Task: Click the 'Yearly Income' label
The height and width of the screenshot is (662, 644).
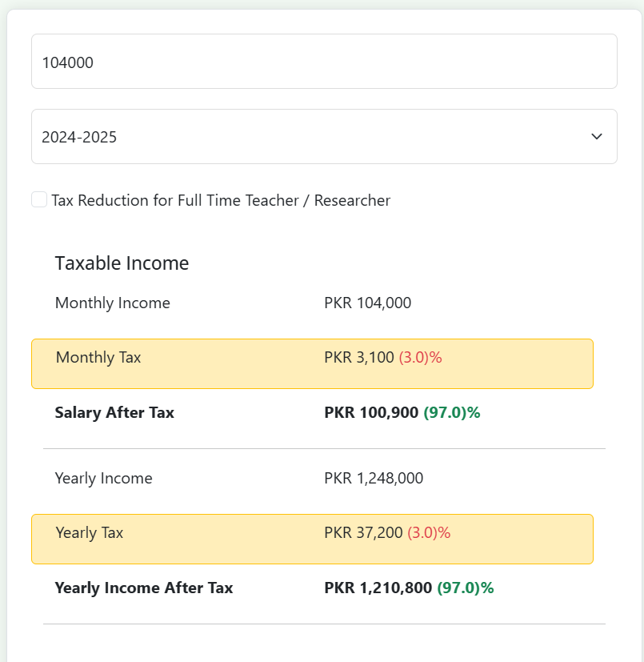Action: click(x=104, y=479)
